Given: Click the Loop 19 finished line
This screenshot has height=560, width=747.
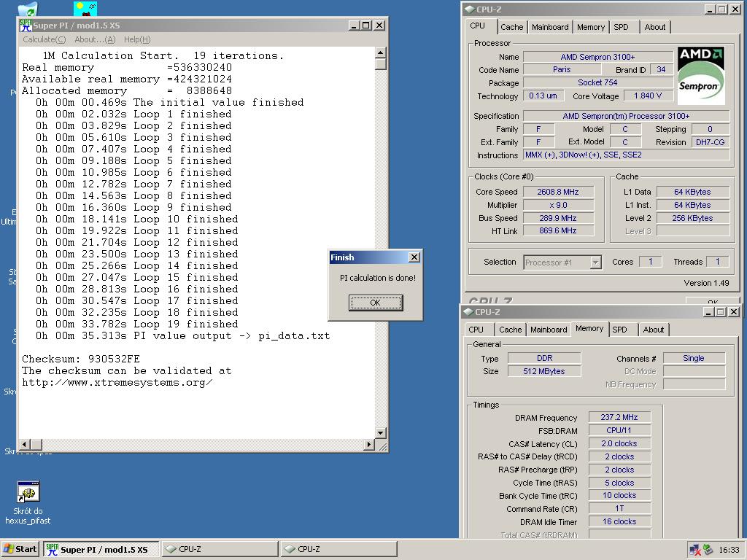Looking at the screenshot, I should pos(136,324).
